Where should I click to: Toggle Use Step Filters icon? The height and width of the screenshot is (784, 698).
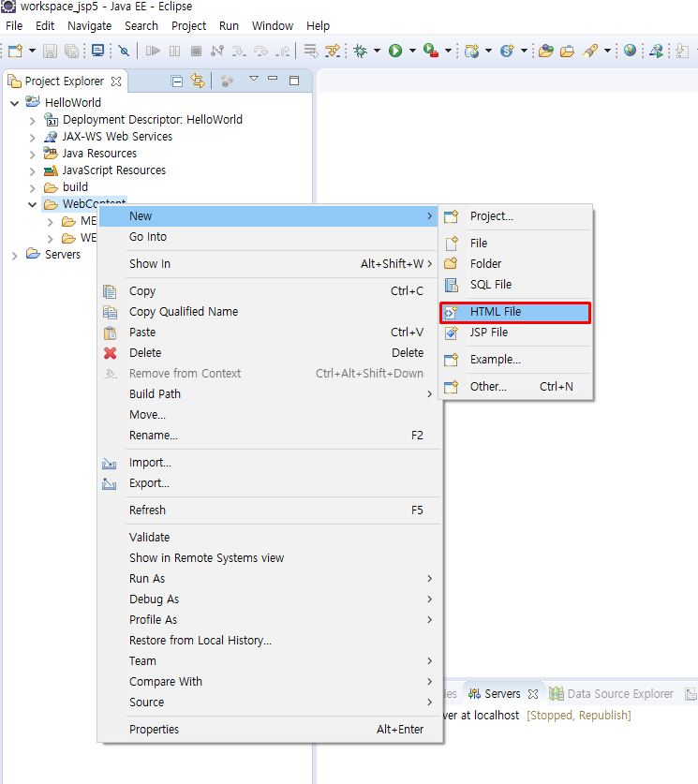click(333, 51)
